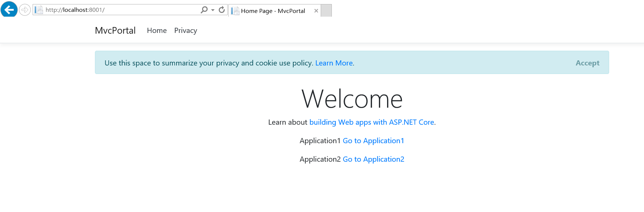Refresh the page with the reload icon
This screenshot has width=644, height=212.
(222, 10)
